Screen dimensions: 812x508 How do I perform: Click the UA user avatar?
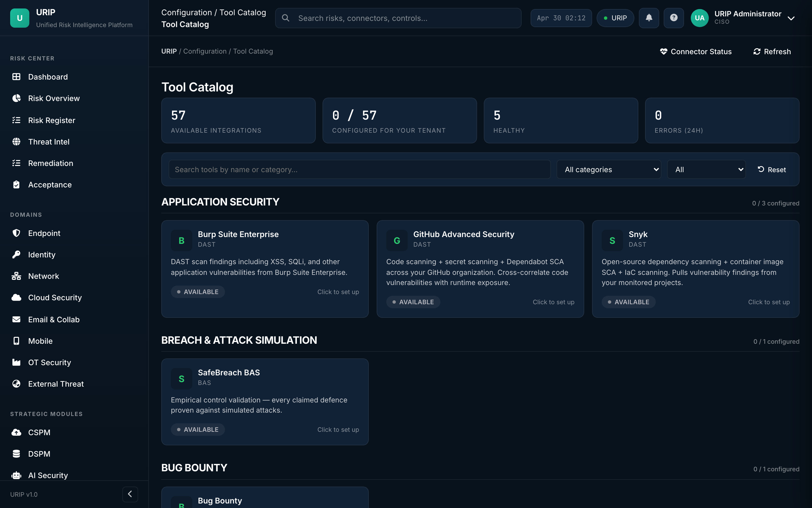click(x=700, y=18)
